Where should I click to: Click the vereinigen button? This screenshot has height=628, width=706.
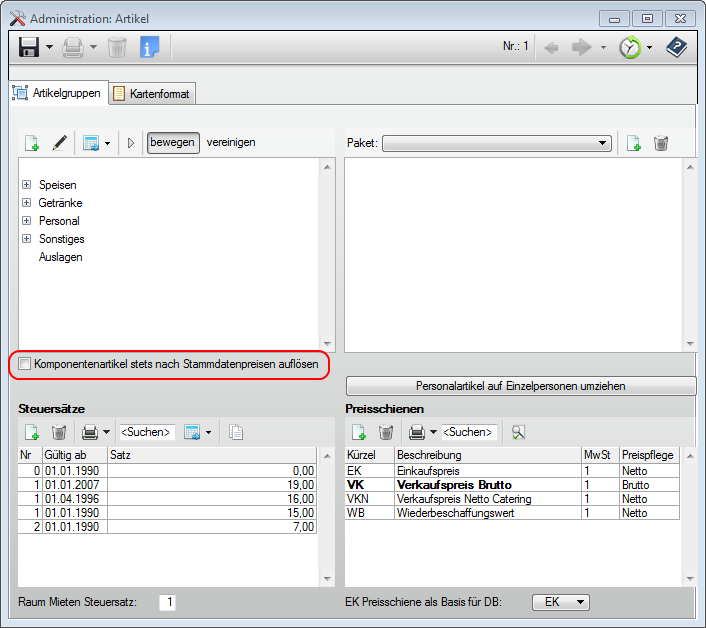coord(231,142)
